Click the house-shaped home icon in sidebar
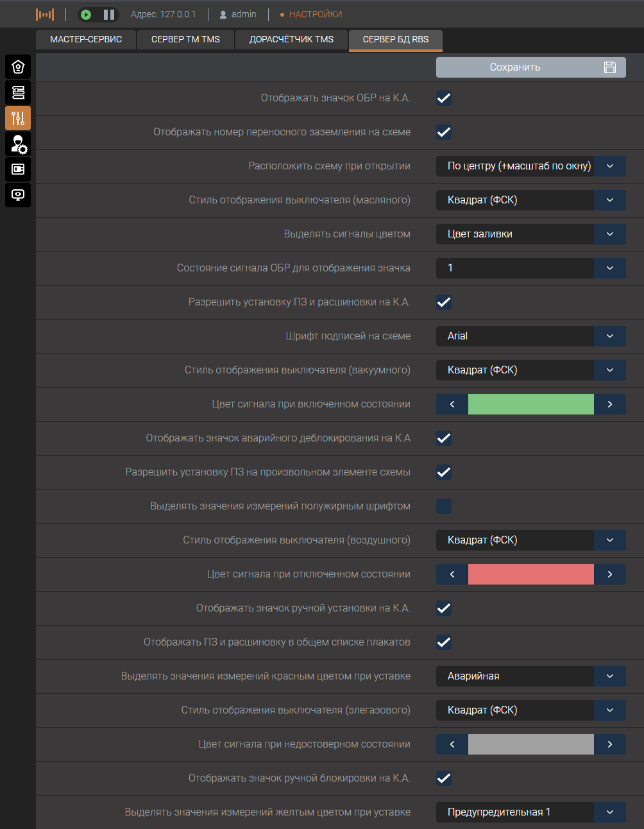 click(18, 67)
